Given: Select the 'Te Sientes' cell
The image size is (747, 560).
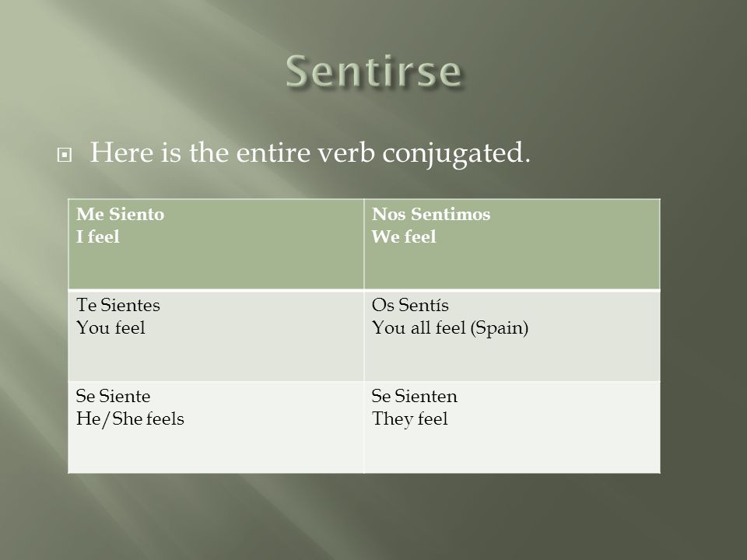Looking at the screenshot, I should pos(216,335).
